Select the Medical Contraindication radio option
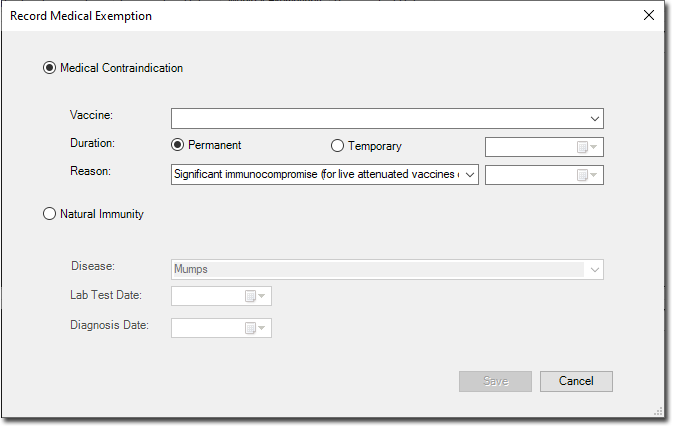 [49, 68]
